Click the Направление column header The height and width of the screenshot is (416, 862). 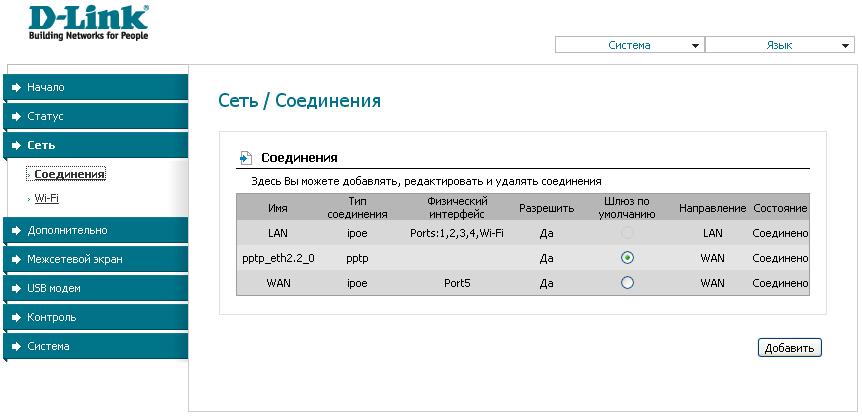coord(712,208)
